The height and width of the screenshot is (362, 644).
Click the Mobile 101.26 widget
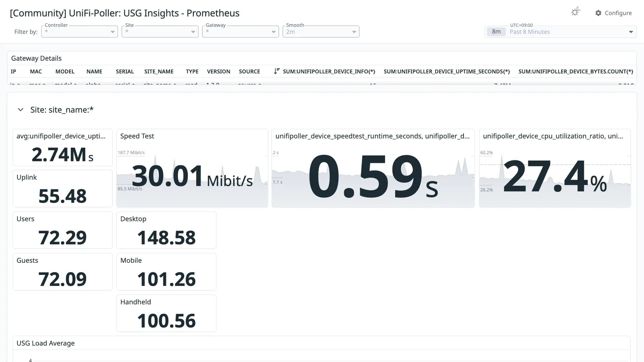(166, 272)
